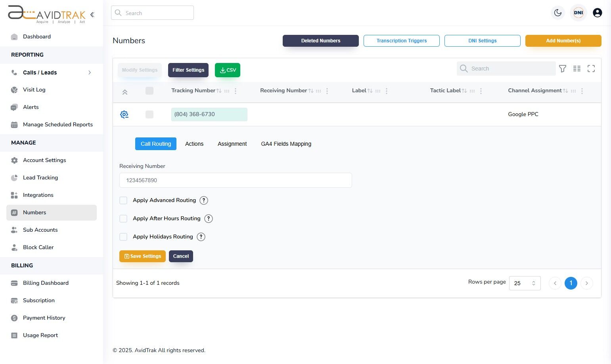Focus the global Search field in header
This screenshot has width=611, height=364.
pyautogui.click(x=152, y=13)
